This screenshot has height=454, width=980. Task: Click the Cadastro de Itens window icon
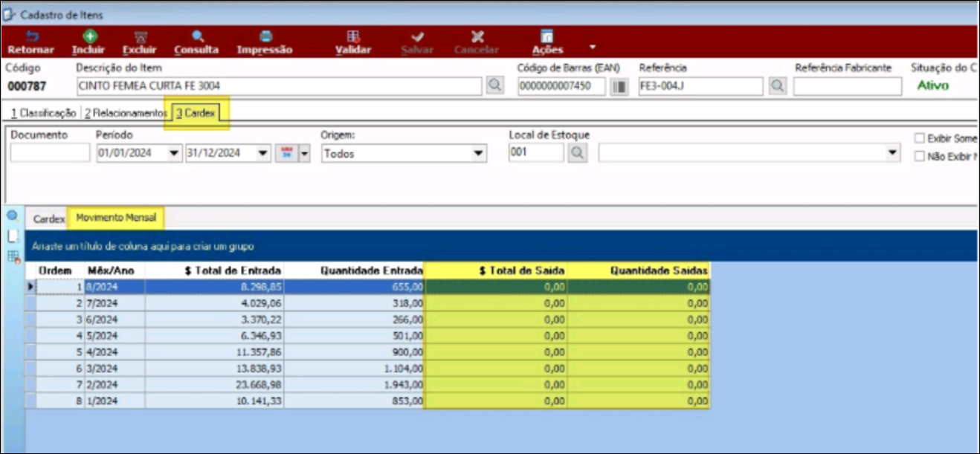pos(10,14)
